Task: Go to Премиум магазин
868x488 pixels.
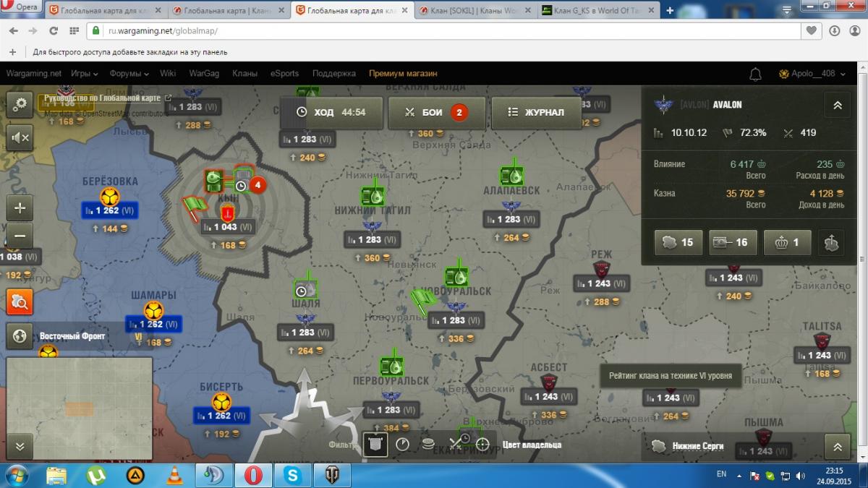Action: click(x=403, y=74)
